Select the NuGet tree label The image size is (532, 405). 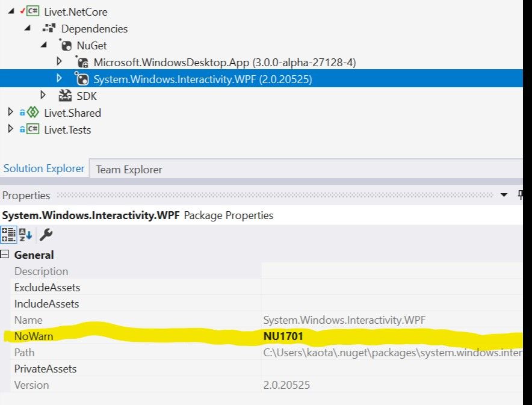(91, 46)
